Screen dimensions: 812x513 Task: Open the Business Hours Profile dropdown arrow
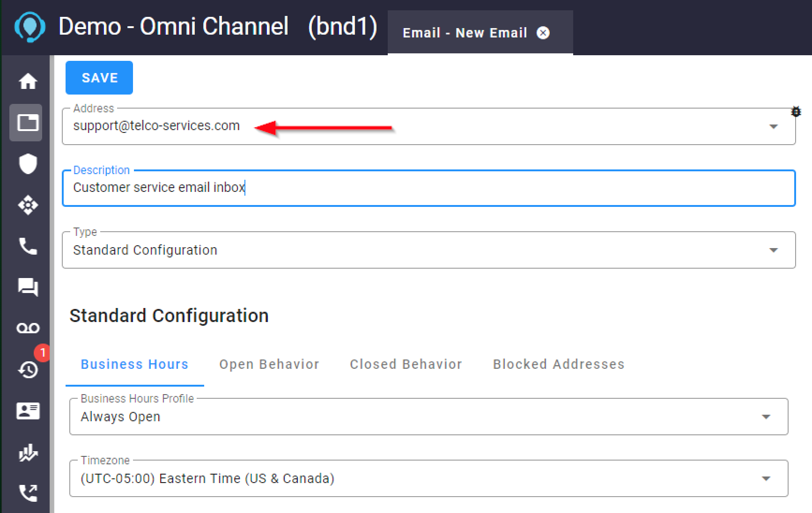[766, 417]
